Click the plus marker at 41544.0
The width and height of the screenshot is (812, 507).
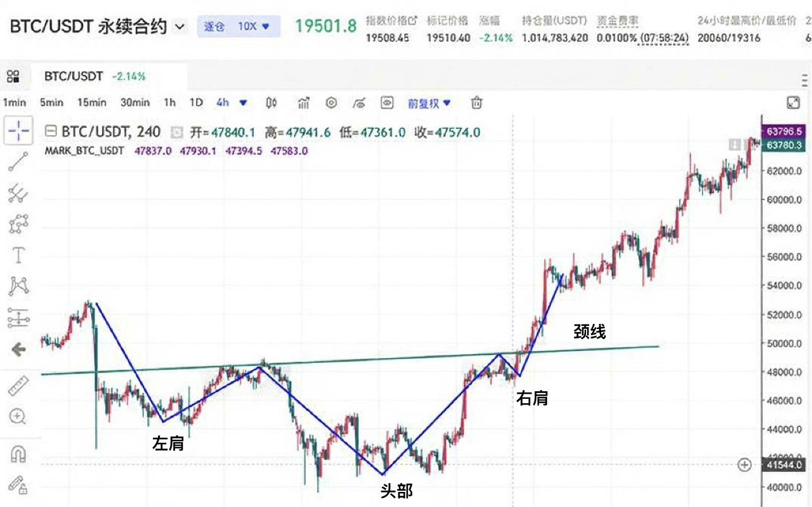point(745,465)
